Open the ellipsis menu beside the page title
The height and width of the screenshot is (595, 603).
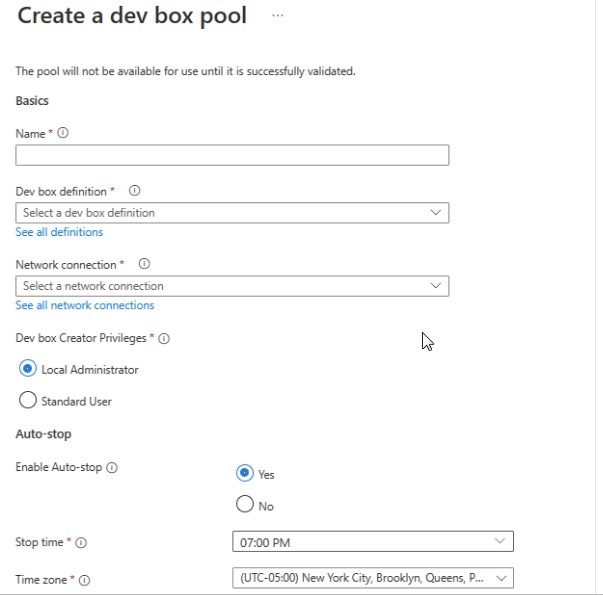click(x=277, y=16)
